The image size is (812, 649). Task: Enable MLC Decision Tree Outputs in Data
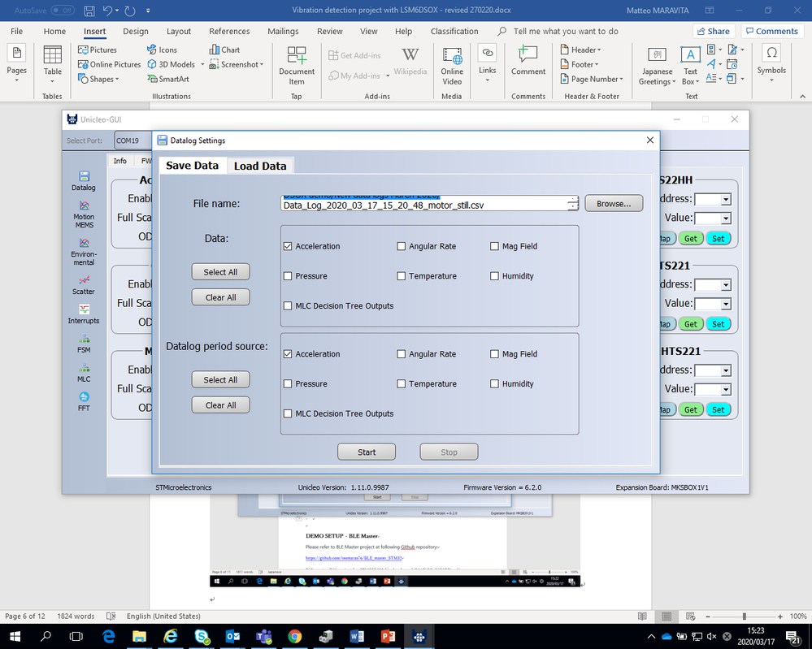pos(288,306)
